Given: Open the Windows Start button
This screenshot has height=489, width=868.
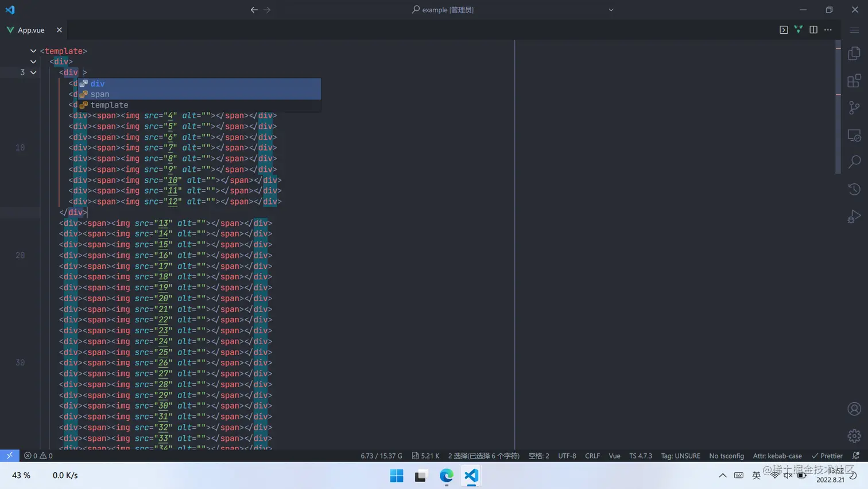Looking at the screenshot, I should (x=397, y=476).
